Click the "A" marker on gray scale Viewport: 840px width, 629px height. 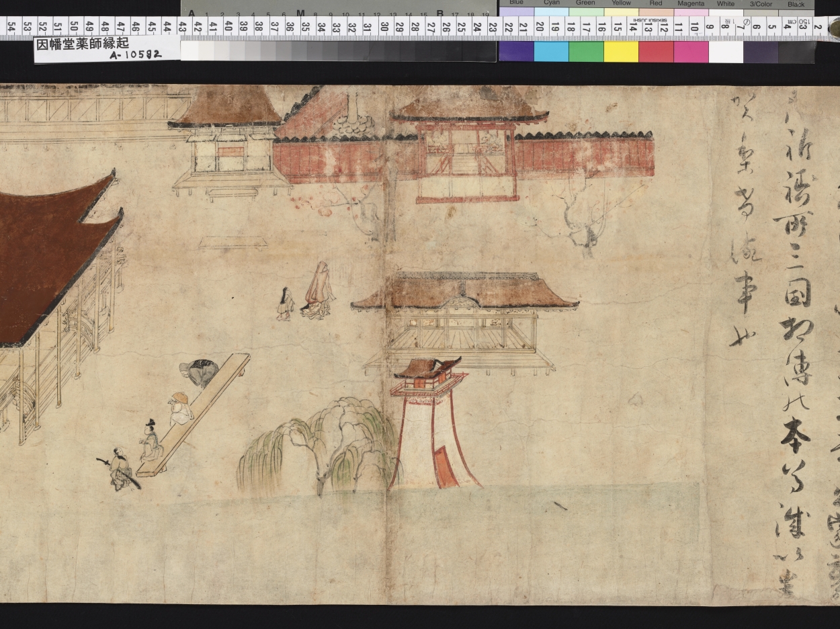pyautogui.click(x=192, y=13)
